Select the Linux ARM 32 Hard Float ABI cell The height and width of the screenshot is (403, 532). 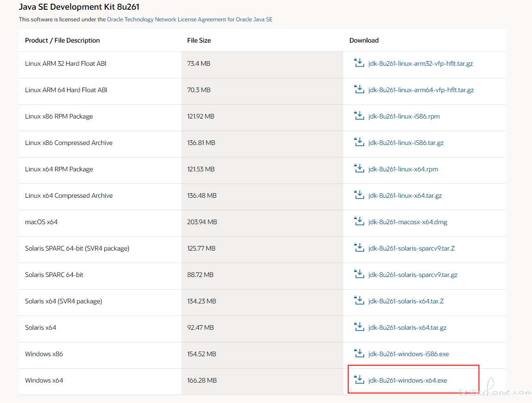[x=100, y=65]
